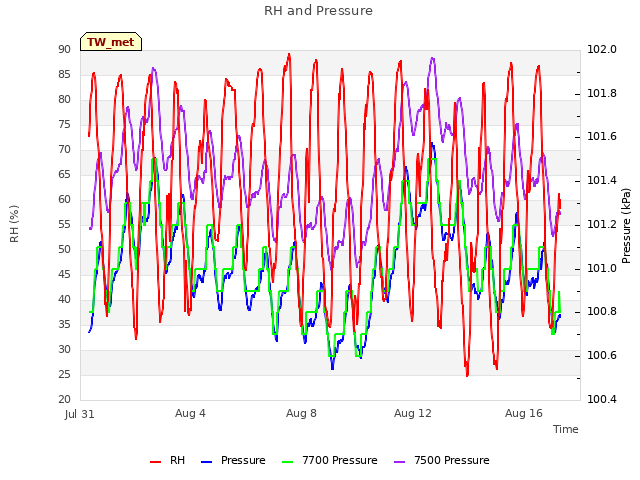Viewport: 640px width, 480px height.
Task: Click the chart title RH and Pressure
Action: (318, 11)
